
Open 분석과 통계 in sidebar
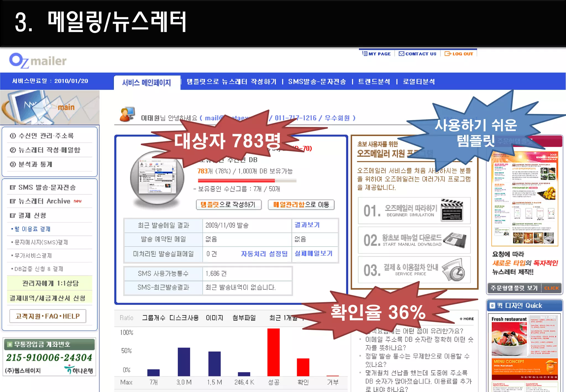click(31, 164)
